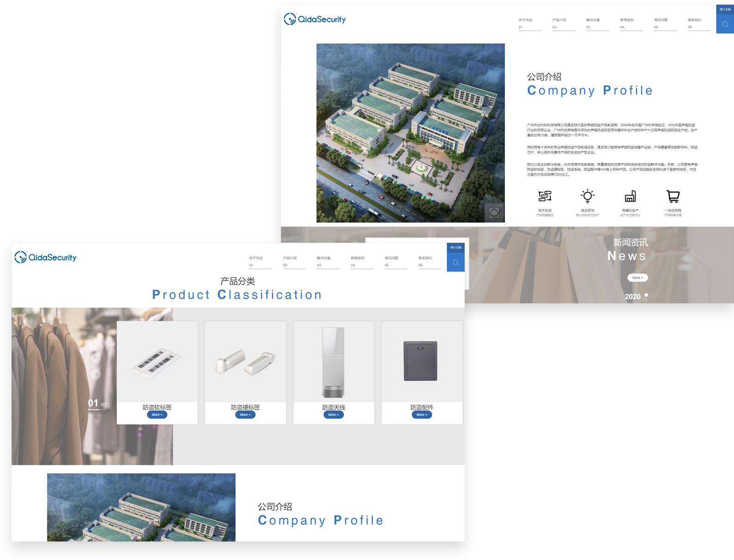Open 新闻资讯 menu on lower page
734x560 pixels.
coord(361,262)
